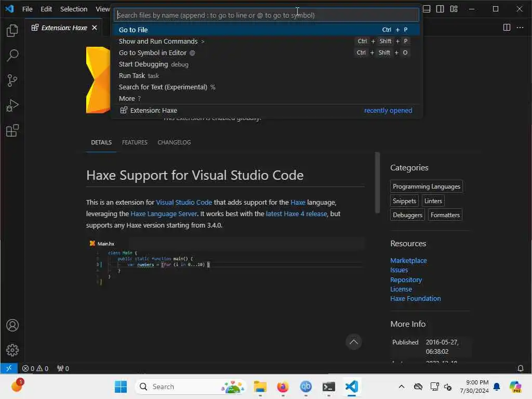
Task: Choose Search for Text (Experimental) entry
Action: [x=267, y=87]
